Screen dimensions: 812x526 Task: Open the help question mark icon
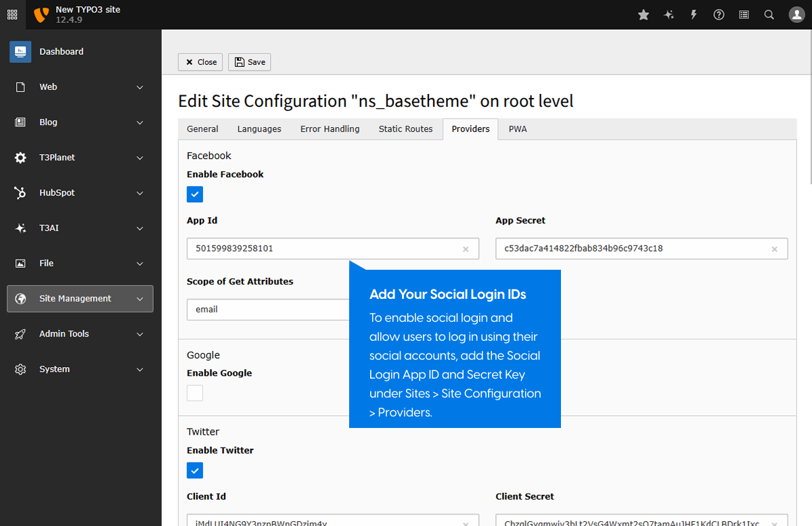[719, 15]
